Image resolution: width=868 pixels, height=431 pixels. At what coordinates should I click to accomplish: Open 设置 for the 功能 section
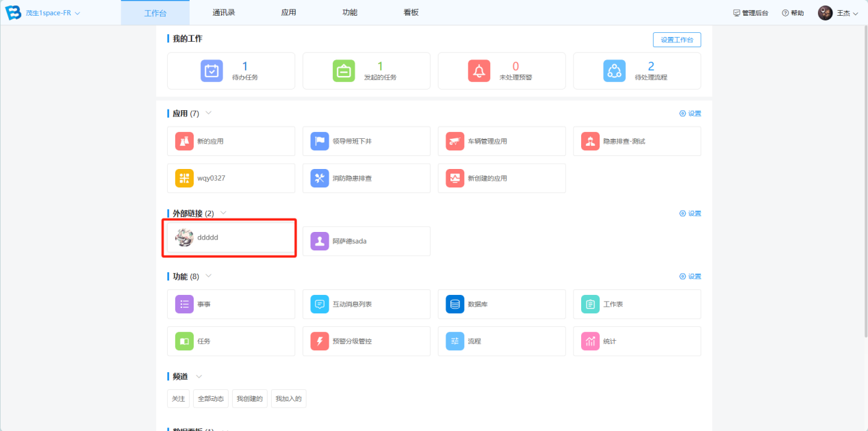click(690, 276)
